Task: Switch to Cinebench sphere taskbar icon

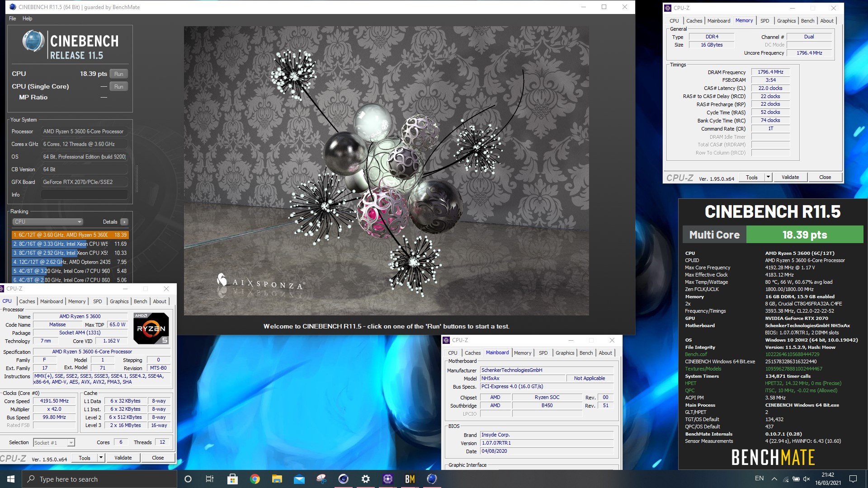Action: click(432, 479)
